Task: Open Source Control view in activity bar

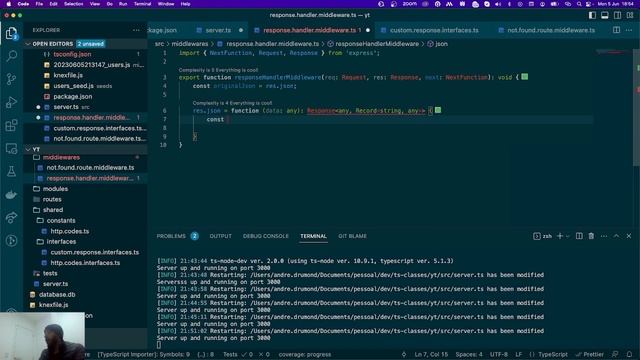Action: (x=11, y=79)
